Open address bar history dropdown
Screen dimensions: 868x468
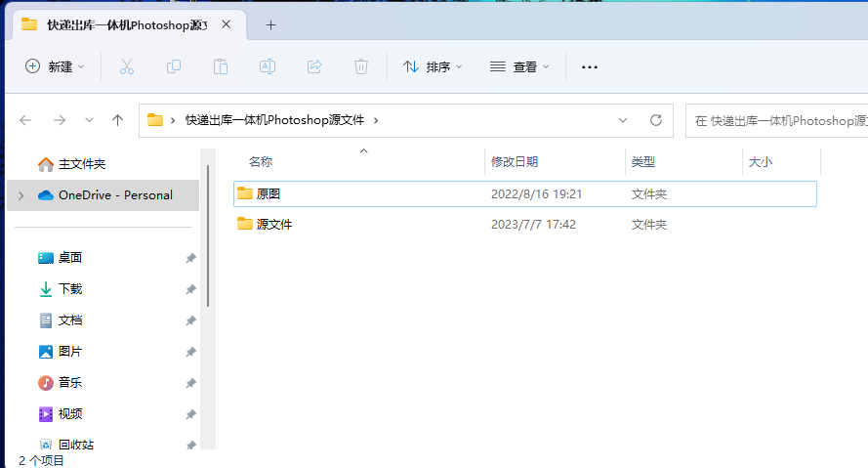pos(623,120)
